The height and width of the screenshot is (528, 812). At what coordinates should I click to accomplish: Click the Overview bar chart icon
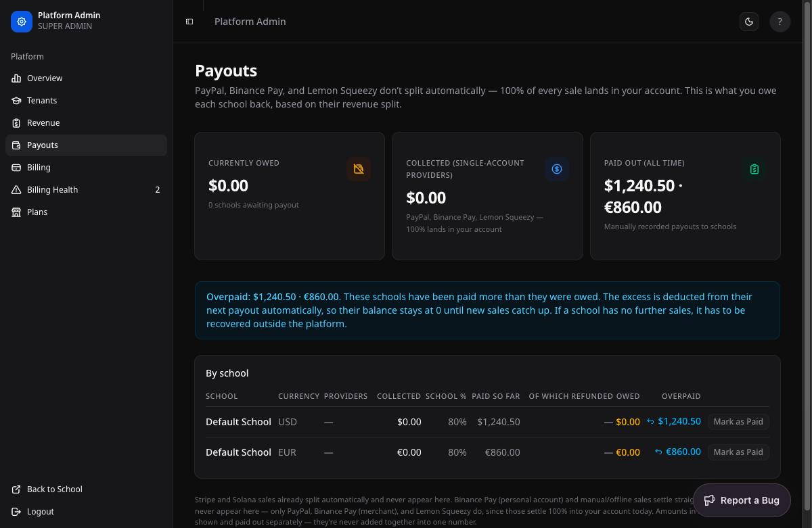[16, 78]
